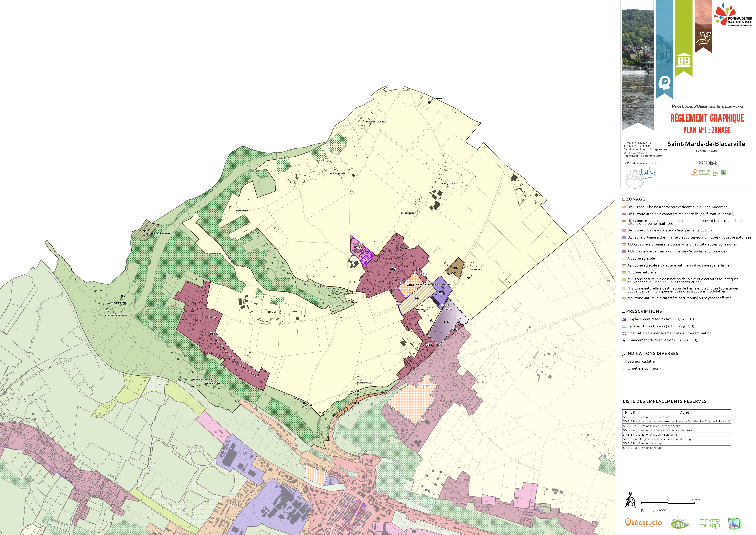Click the RÈGLEMENT GRAPHIQUE title
The width and height of the screenshot is (756, 535).
point(707,118)
